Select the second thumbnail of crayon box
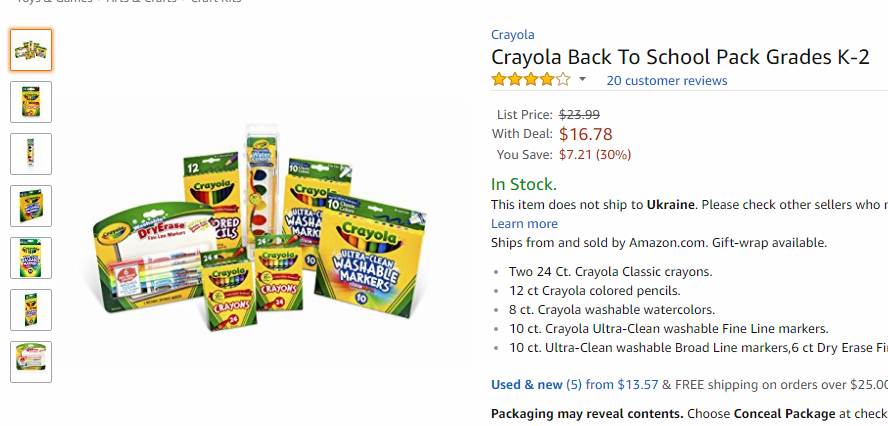The width and height of the screenshot is (888, 426). pos(31,102)
